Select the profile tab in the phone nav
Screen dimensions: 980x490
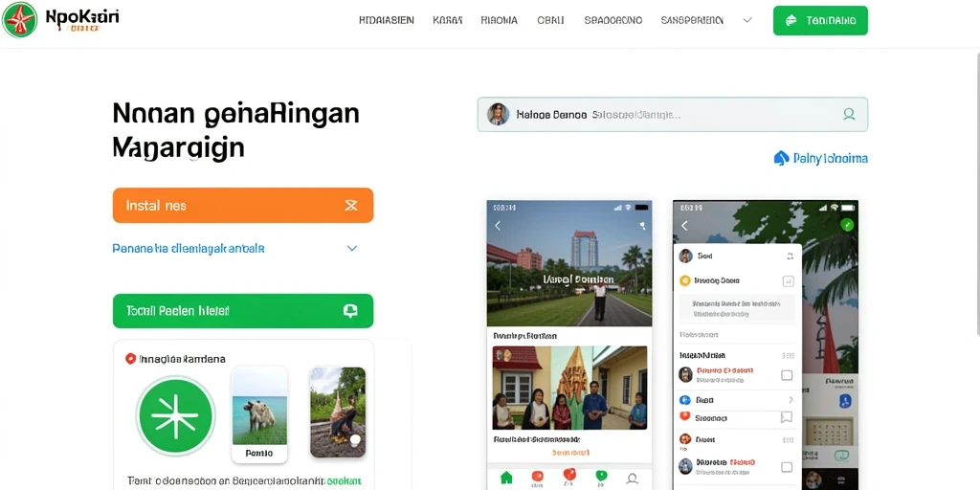pyautogui.click(x=633, y=479)
